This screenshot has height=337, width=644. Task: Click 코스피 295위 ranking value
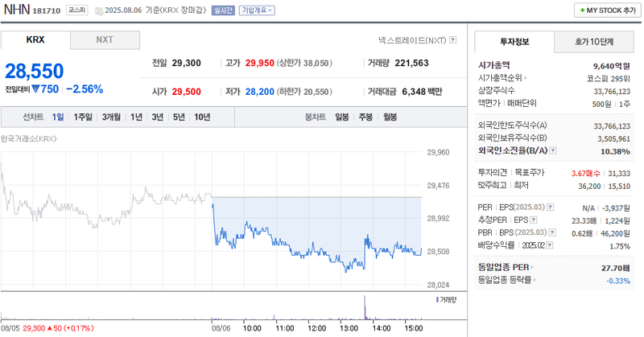point(609,79)
